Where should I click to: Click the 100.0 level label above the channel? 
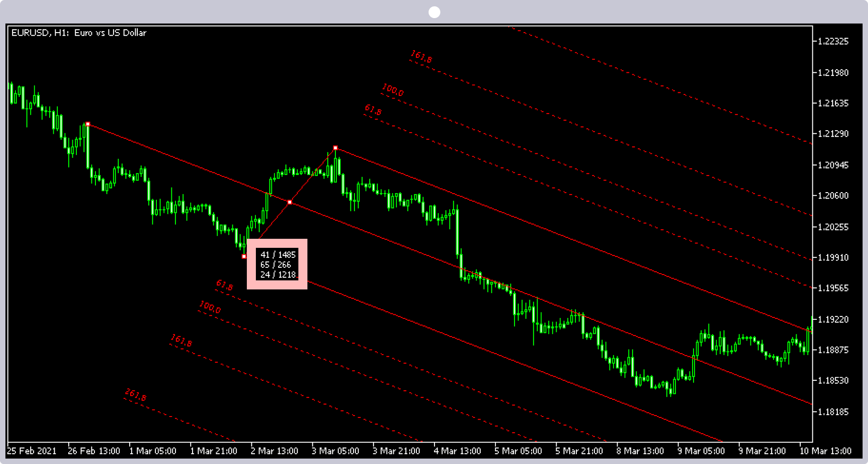tap(393, 90)
